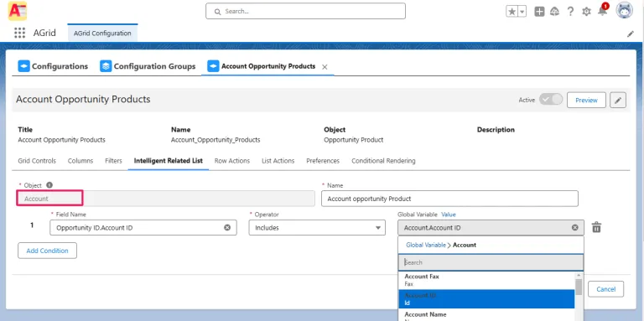
Task: Click the dropdown Search field
Action: pos(491,262)
